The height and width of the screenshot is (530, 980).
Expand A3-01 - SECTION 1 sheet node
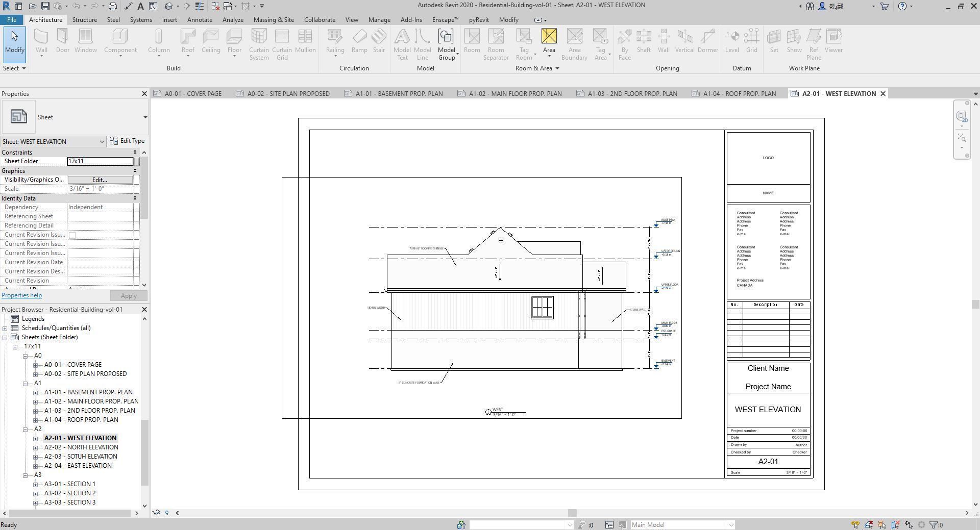pyautogui.click(x=35, y=485)
